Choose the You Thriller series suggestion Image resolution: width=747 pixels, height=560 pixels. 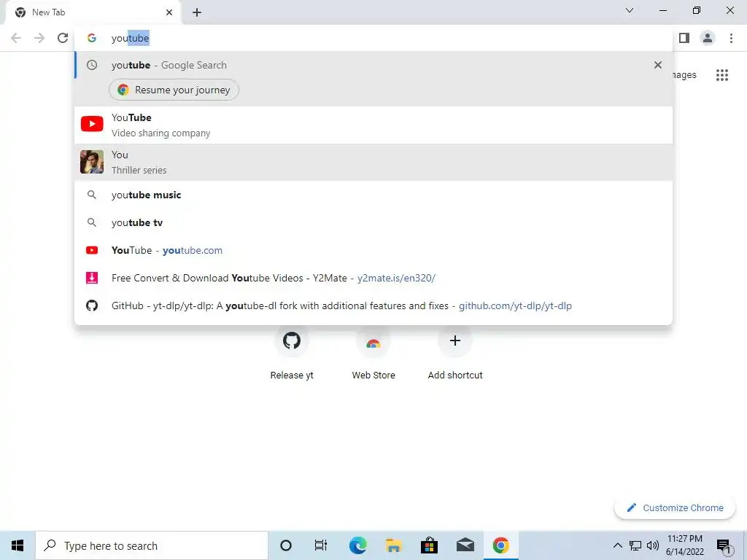[373, 163]
